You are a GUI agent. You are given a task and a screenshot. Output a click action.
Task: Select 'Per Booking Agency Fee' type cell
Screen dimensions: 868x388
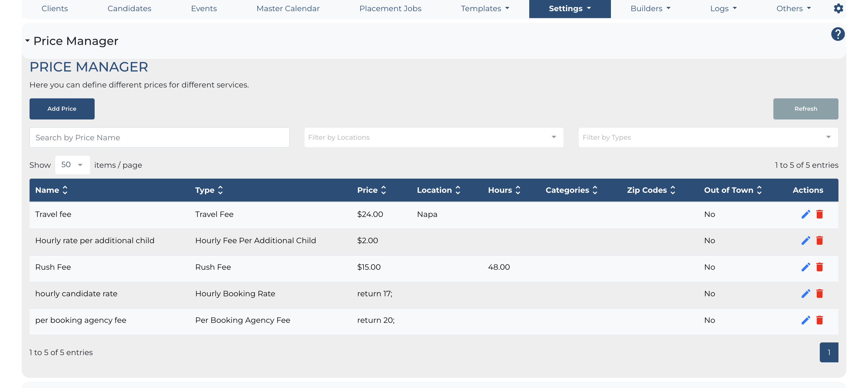click(x=243, y=320)
